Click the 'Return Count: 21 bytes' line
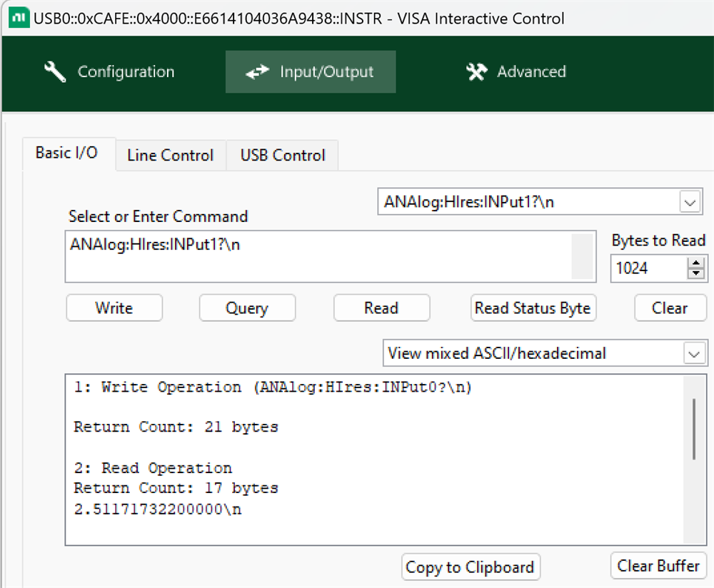This screenshot has width=714, height=588. click(x=176, y=427)
